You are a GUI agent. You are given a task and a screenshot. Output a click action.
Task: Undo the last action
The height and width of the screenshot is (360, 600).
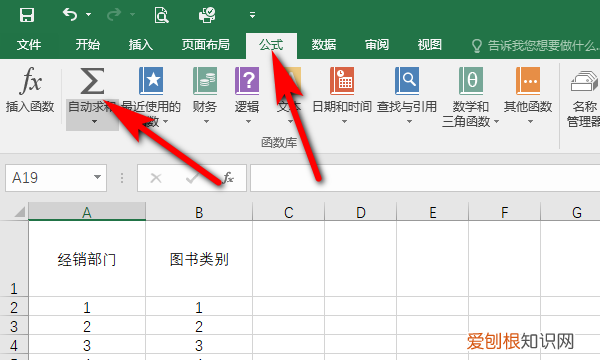pyautogui.click(x=70, y=15)
